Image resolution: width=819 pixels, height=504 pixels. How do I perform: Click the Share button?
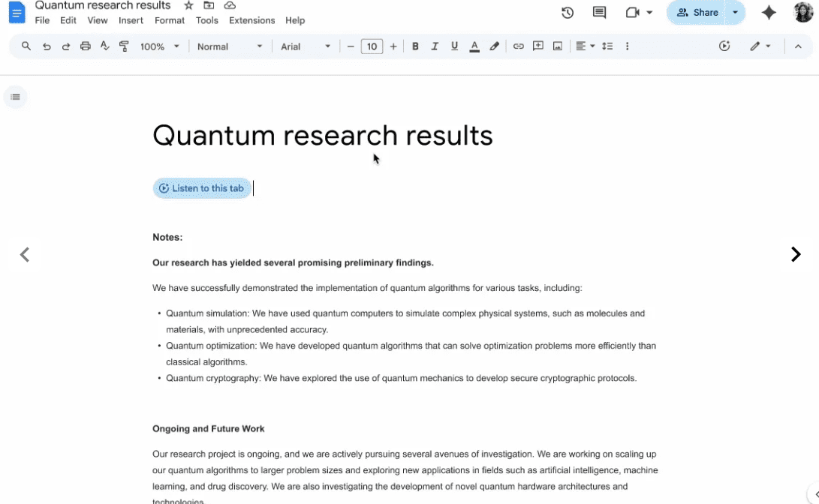[x=697, y=13]
